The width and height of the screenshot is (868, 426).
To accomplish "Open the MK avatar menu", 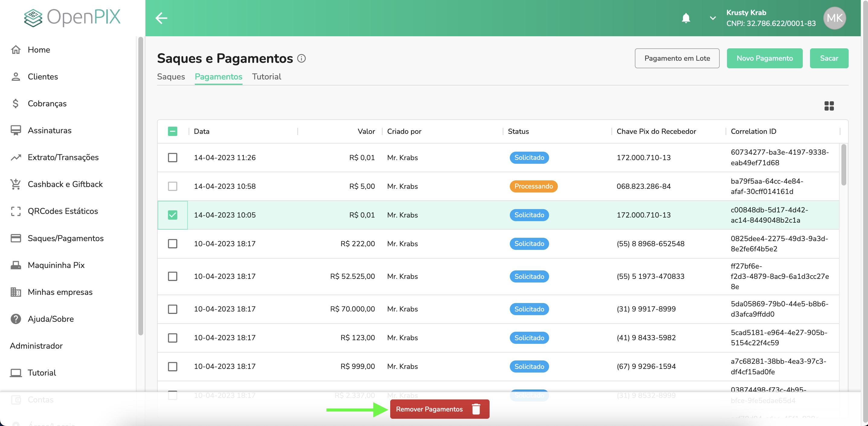I will 834,18.
